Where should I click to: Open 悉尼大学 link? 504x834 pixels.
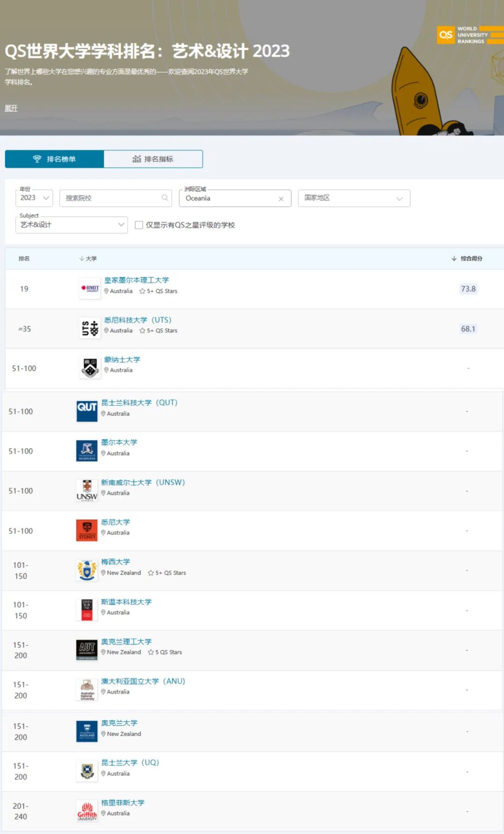coord(116,522)
